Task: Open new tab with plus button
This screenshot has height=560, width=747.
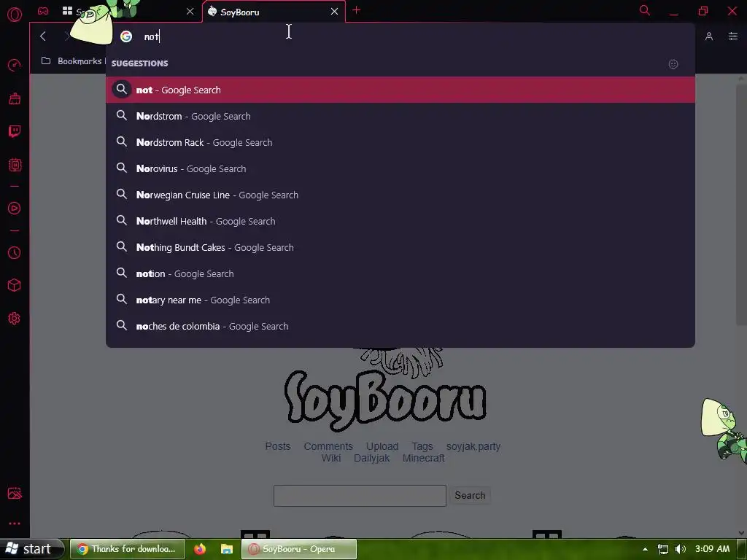Action: point(356,10)
